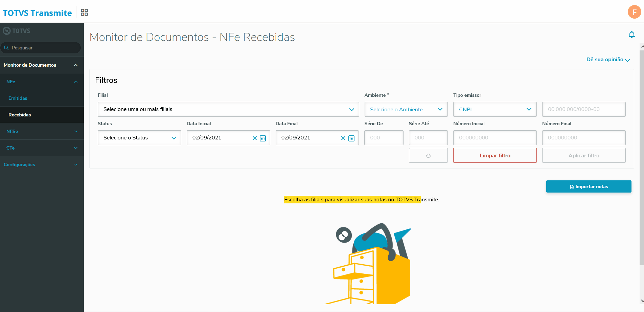Expand the Dê sua opinião link

[x=608, y=60]
